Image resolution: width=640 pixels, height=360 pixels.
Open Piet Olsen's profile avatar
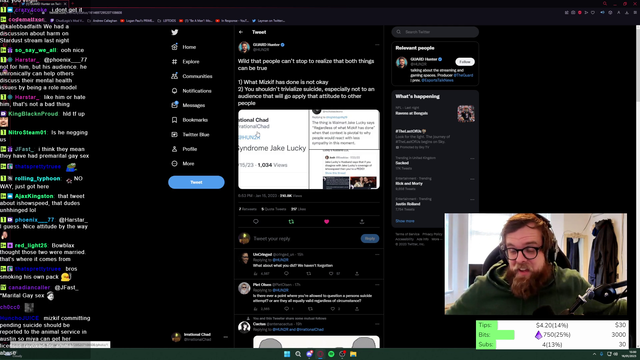click(244, 288)
